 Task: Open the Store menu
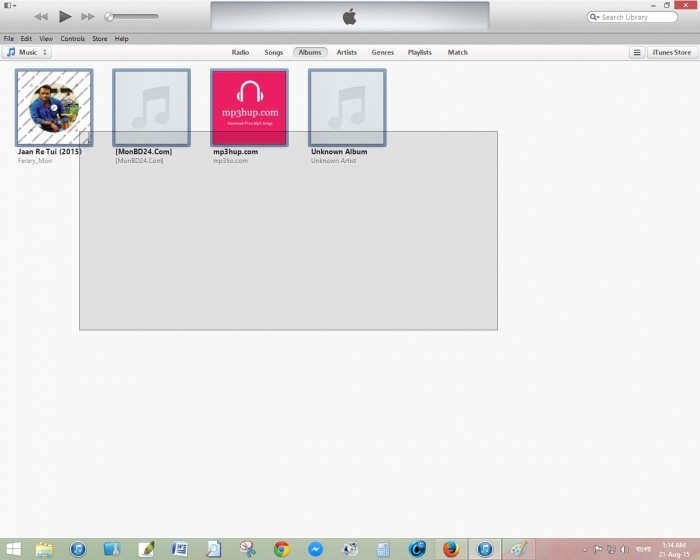pos(100,39)
